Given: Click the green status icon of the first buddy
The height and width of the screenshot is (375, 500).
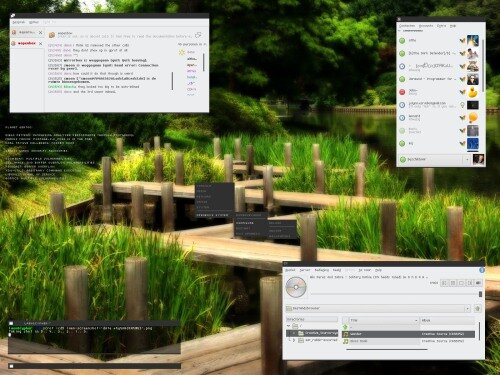Looking at the screenshot, I should (x=402, y=41).
